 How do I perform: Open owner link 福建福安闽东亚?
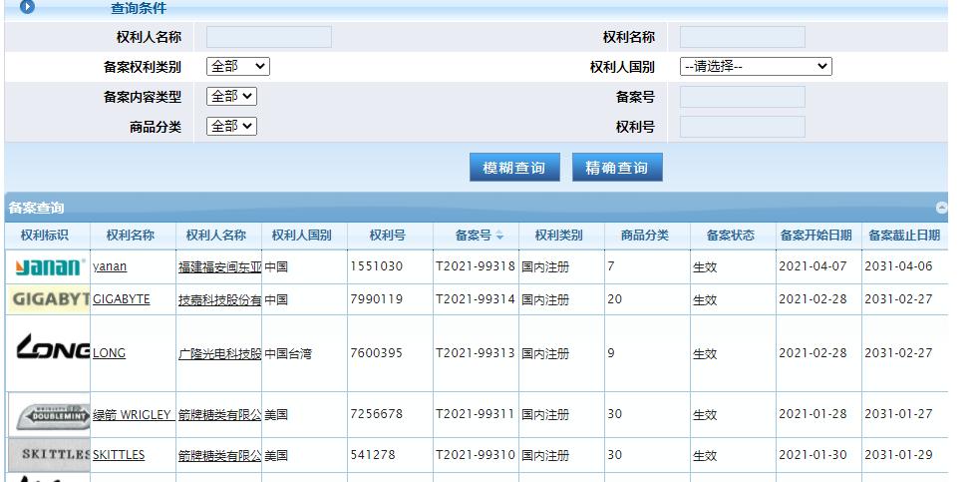(220, 266)
